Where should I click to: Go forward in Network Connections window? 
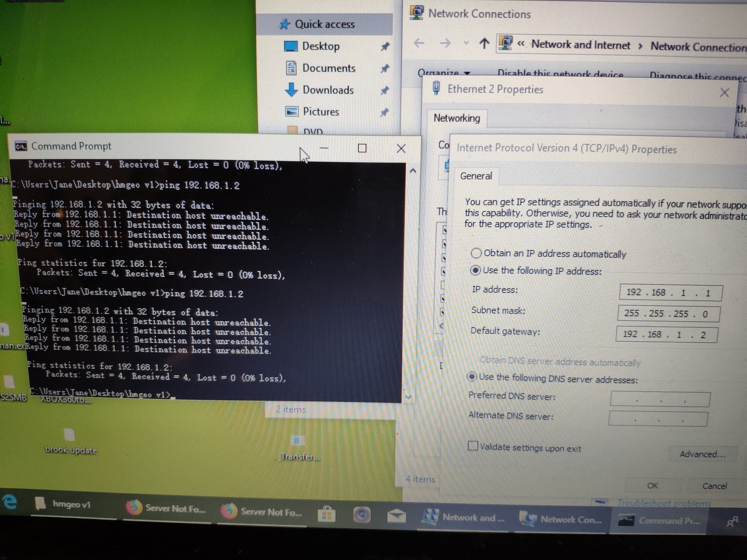click(445, 44)
